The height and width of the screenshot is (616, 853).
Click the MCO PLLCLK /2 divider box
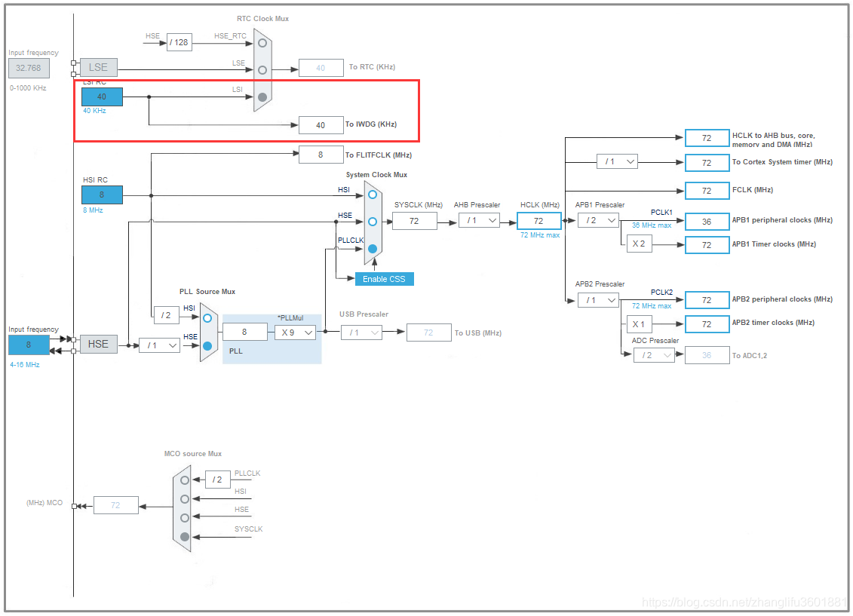click(x=218, y=480)
